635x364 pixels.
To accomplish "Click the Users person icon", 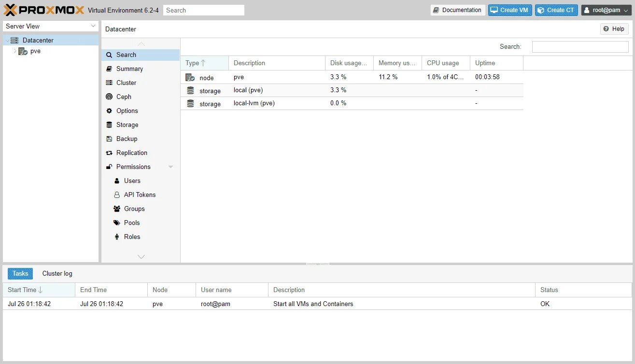I will tap(117, 181).
